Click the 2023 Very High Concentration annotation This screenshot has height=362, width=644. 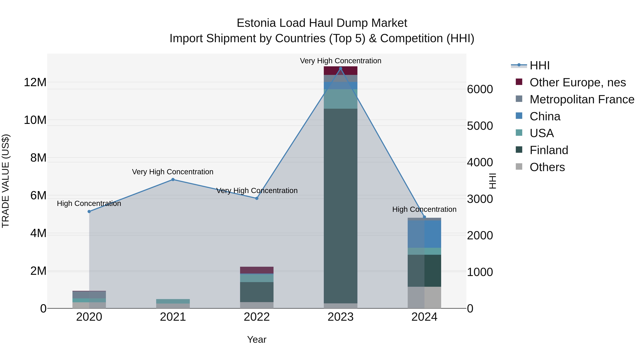pos(341,61)
